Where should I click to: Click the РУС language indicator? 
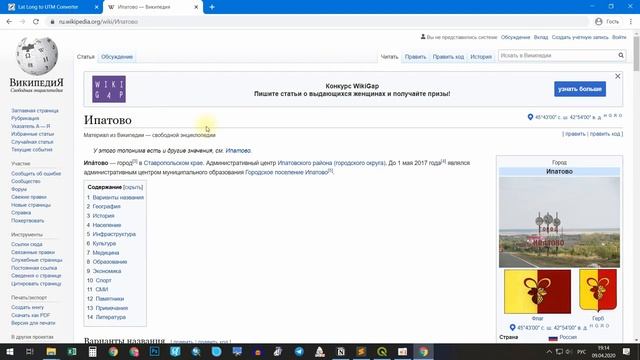pos(582,351)
